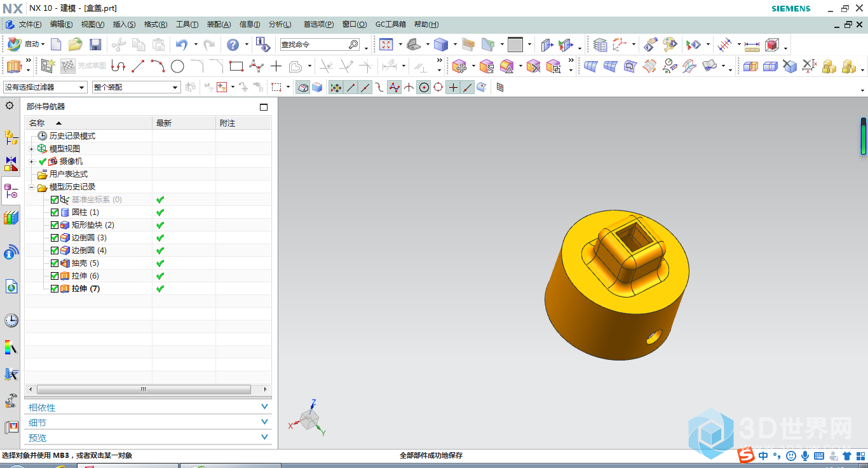Uncheck the 边倒圆 (3) feature checkbox
868x468 pixels.
[x=55, y=238]
